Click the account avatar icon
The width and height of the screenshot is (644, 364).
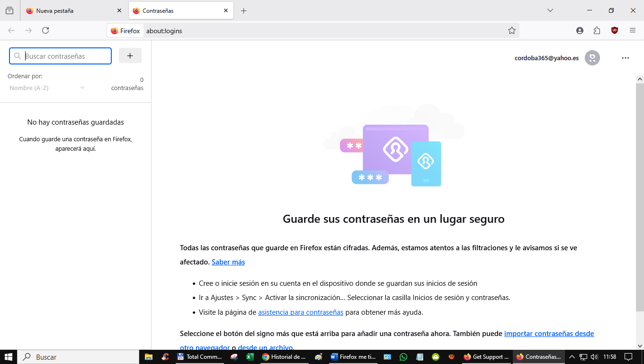click(x=592, y=58)
